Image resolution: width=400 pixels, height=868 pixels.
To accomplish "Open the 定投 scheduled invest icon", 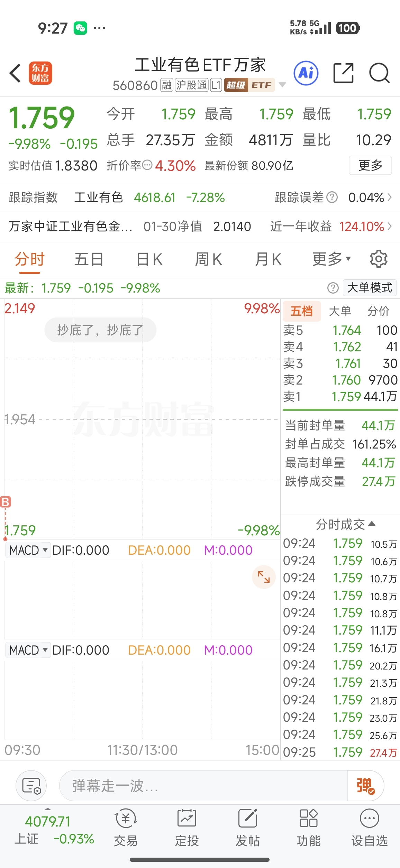I will 187,827.
